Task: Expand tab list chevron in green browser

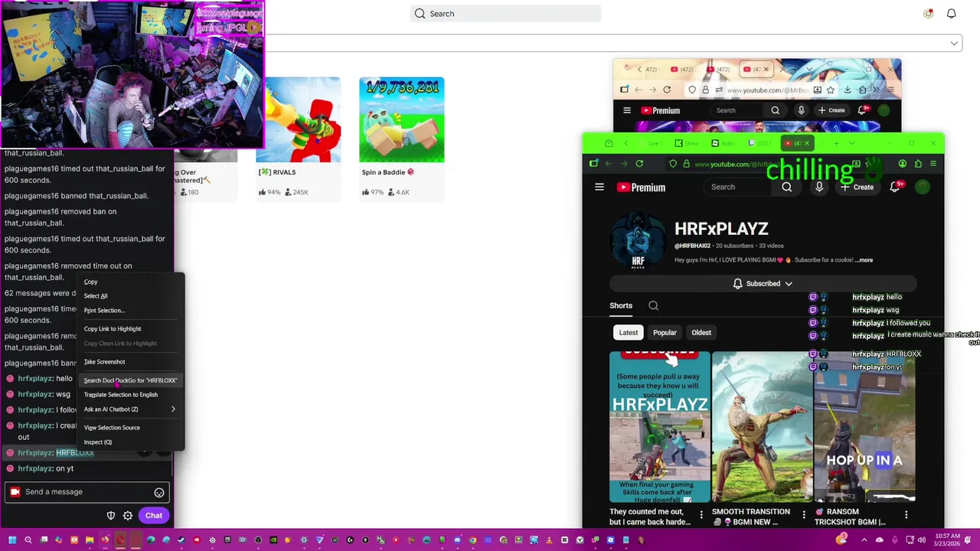Action: [852, 144]
